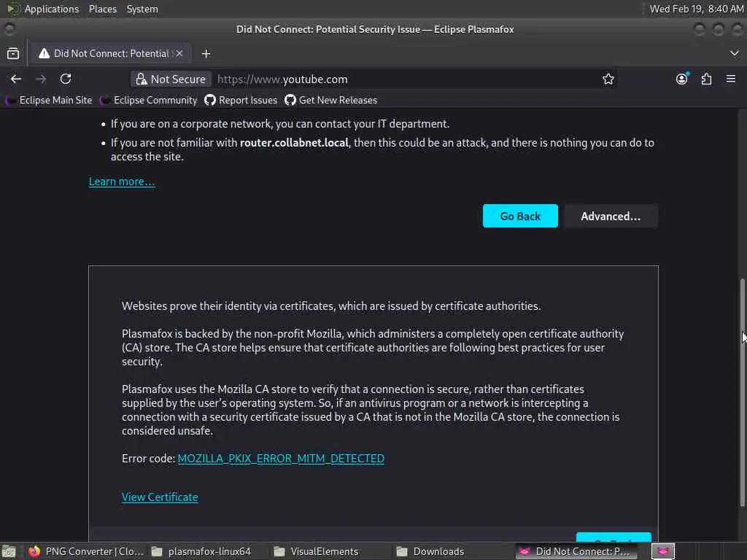The height and width of the screenshot is (560, 747).
Task: Follow the Learn more link
Action: point(122,182)
